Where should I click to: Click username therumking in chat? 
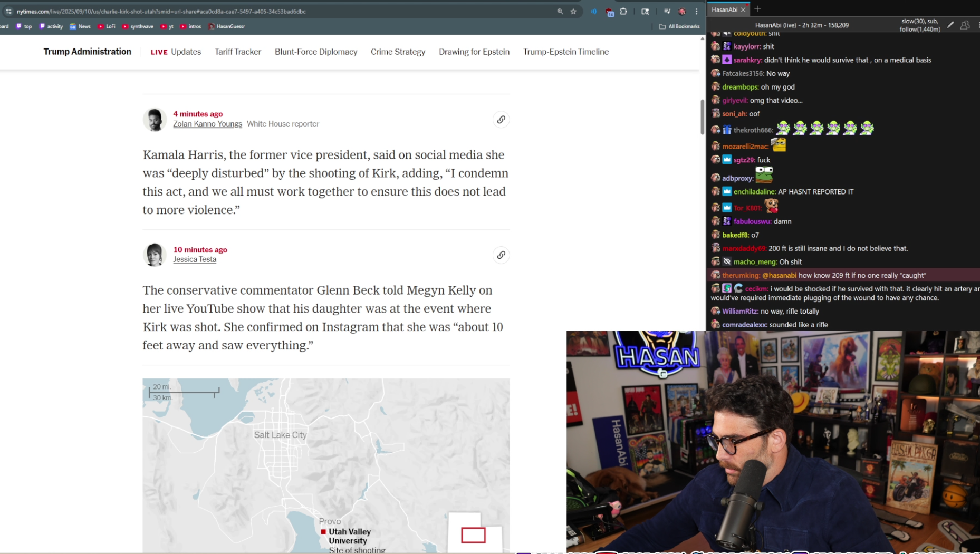(741, 275)
